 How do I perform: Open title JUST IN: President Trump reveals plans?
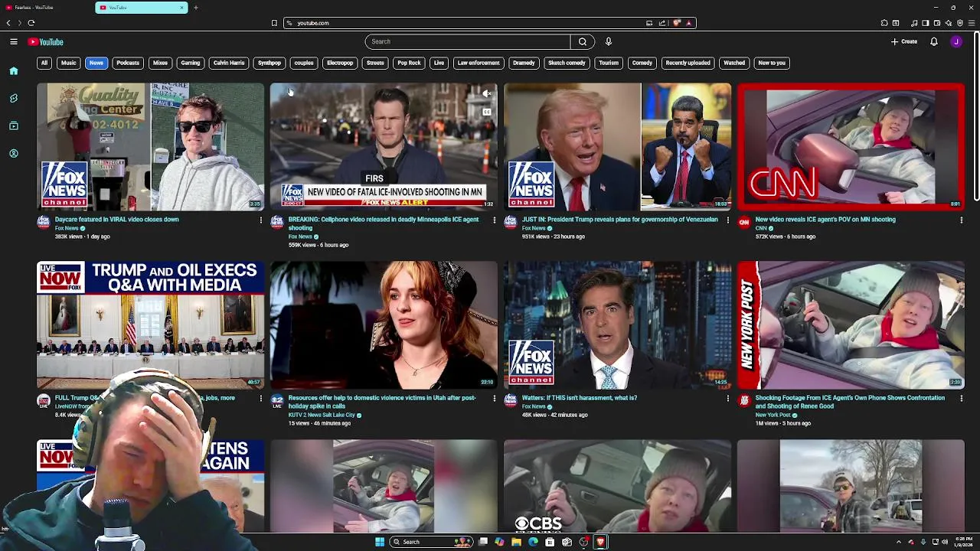click(620, 220)
